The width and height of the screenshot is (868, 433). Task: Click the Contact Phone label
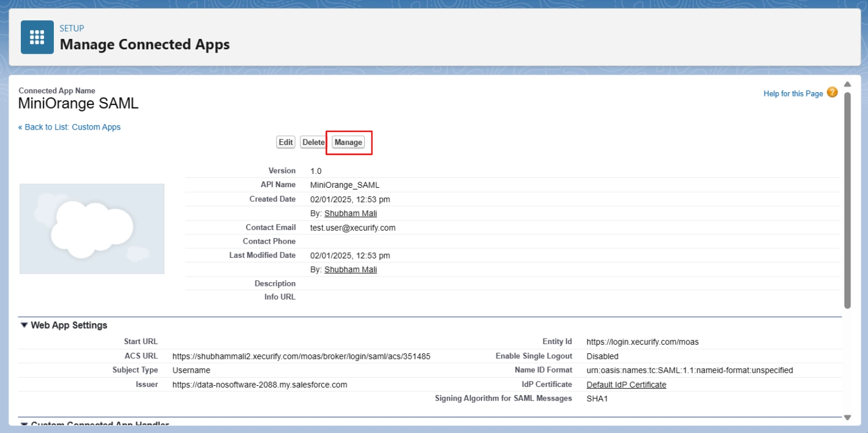tap(269, 241)
